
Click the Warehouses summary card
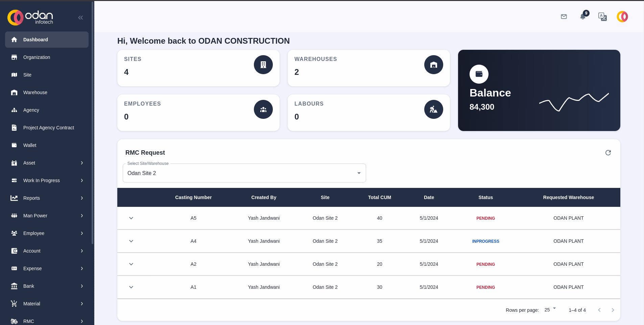pyautogui.click(x=368, y=68)
